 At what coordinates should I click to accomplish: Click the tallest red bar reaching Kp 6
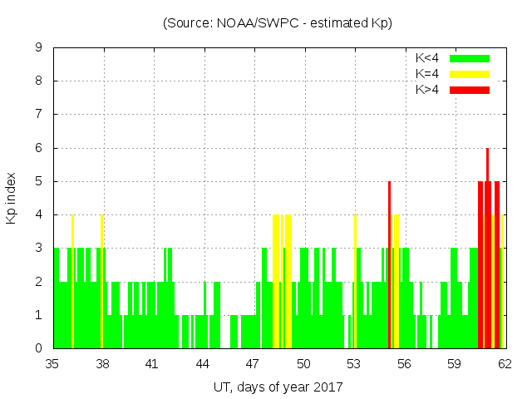pos(487,249)
